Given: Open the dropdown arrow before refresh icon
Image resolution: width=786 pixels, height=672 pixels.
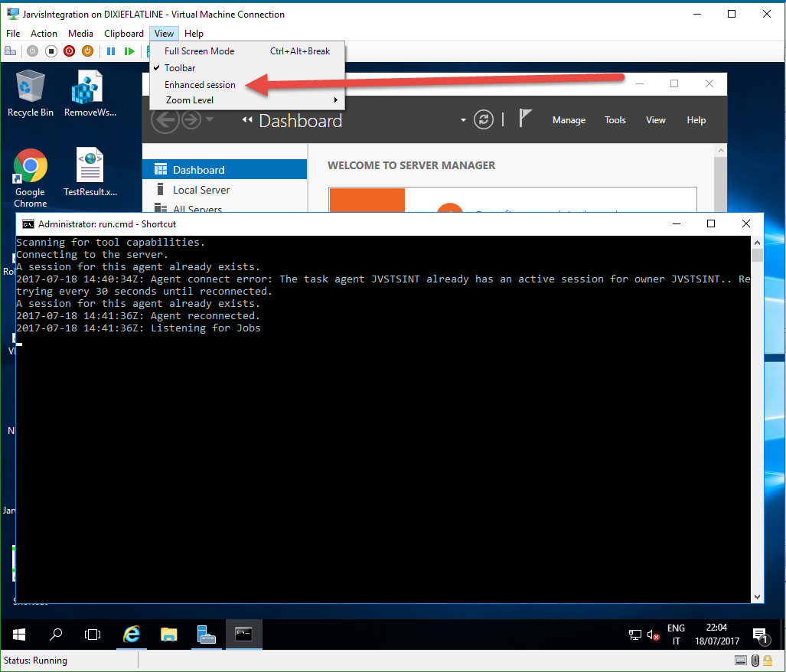Looking at the screenshot, I should point(463,120).
